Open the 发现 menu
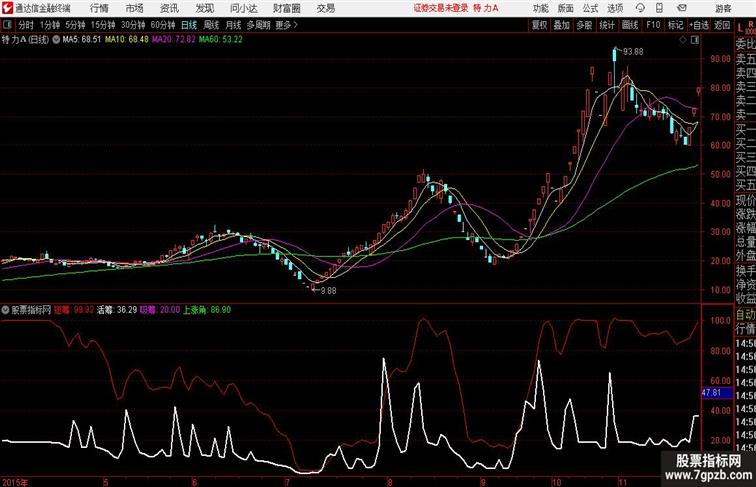 click(x=204, y=8)
